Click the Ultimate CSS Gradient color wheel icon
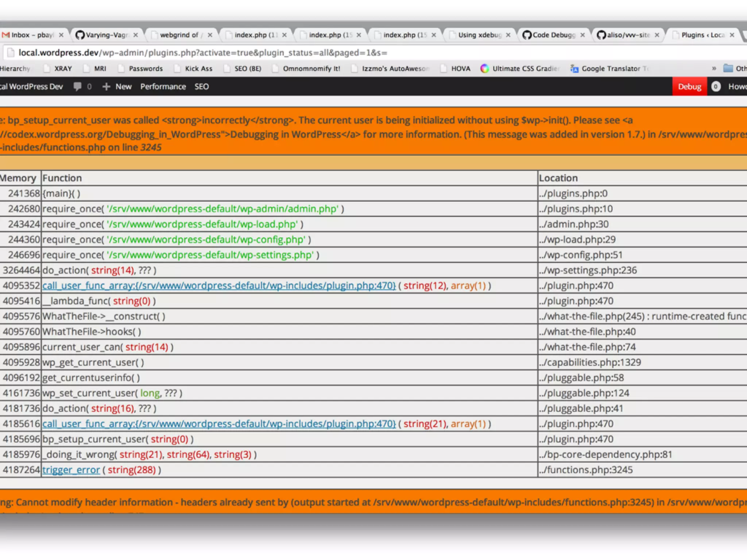747x560 pixels. [x=485, y=69]
